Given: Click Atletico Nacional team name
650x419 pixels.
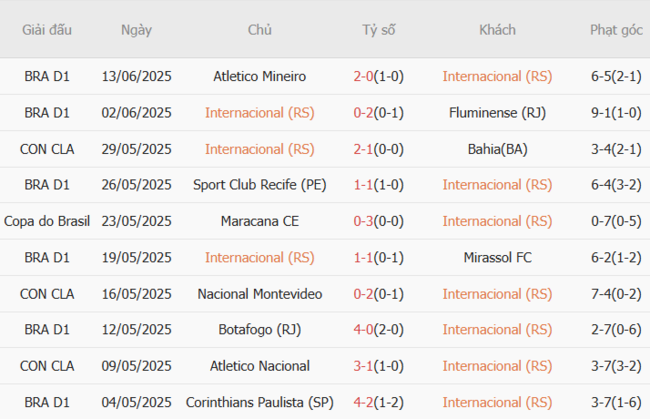Looking at the screenshot, I should click(260, 366).
